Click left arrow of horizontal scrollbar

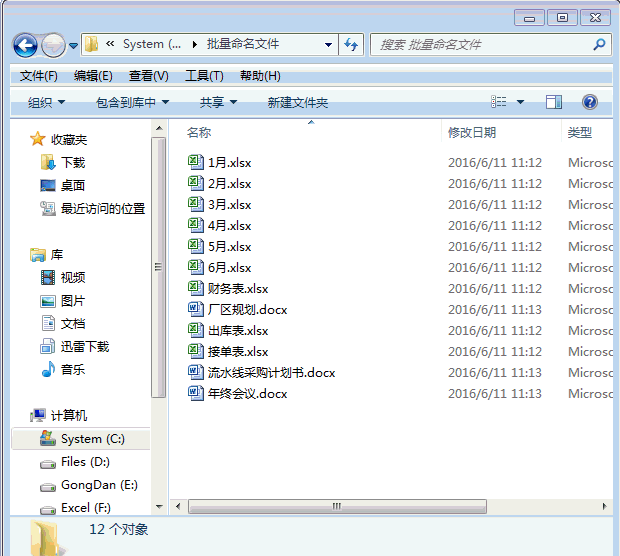pos(178,506)
